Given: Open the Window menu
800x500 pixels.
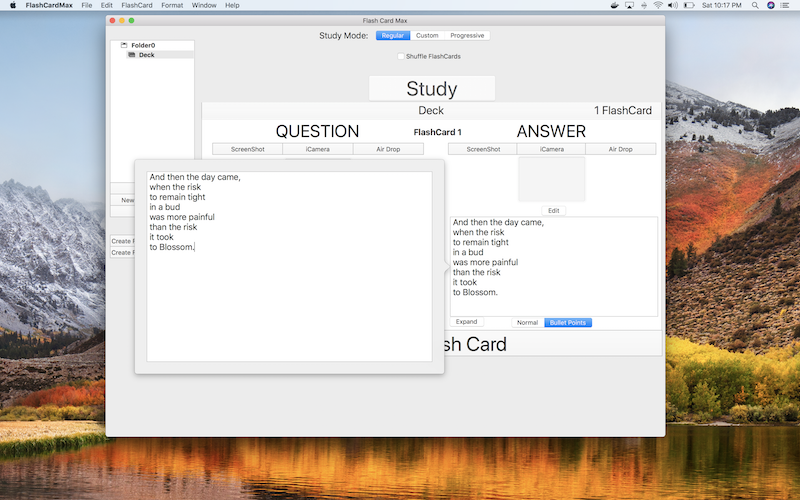Looking at the screenshot, I should pyautogui.click(x=204, y=5).
